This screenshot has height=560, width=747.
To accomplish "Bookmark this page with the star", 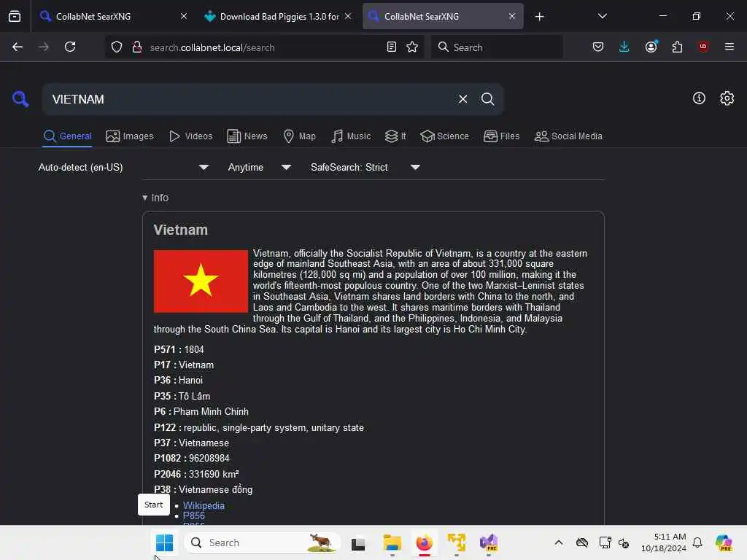I will point(412,47).
